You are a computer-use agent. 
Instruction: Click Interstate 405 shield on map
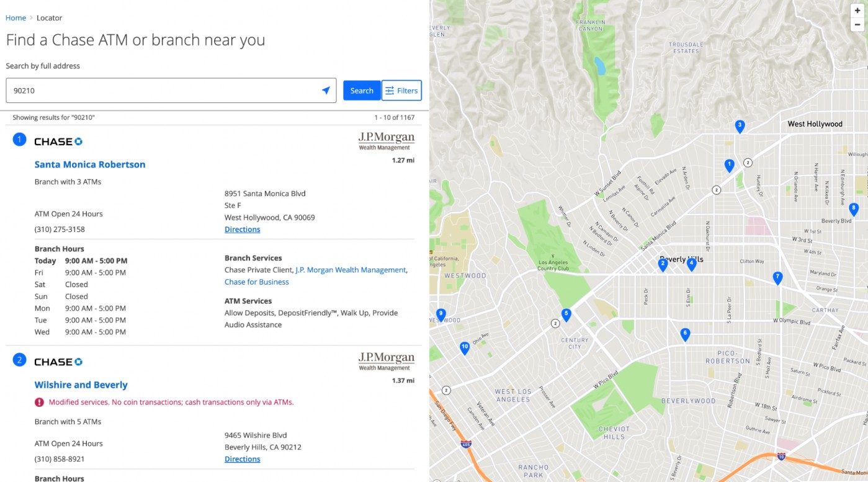click(x=466, y=444)
